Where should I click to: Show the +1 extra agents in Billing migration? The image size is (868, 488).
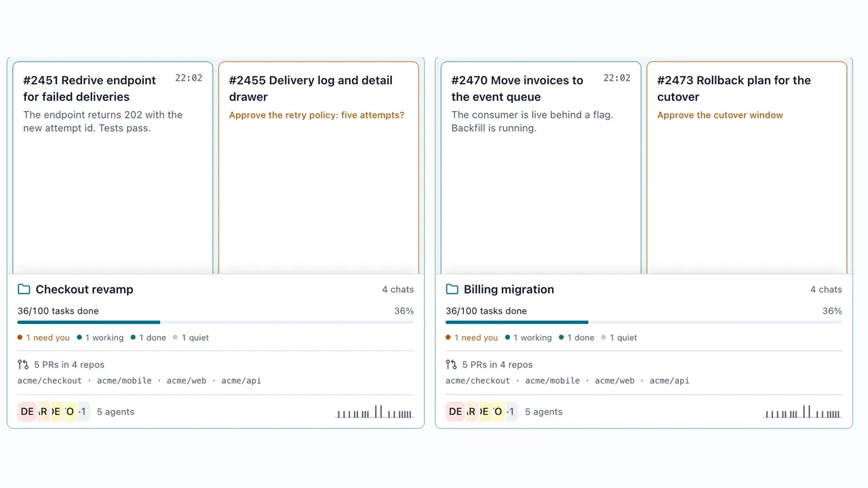click(511, 411)
